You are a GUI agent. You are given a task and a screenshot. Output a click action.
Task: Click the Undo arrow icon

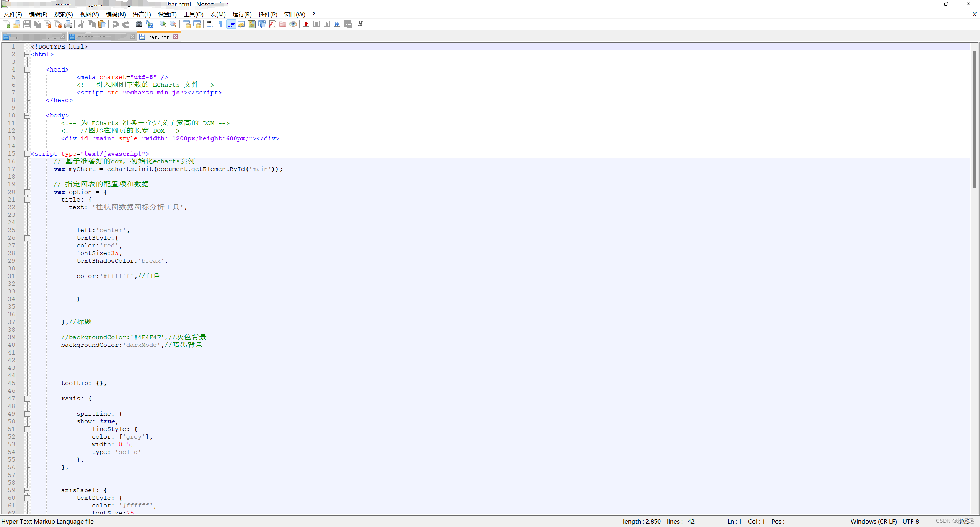[115, 24]
